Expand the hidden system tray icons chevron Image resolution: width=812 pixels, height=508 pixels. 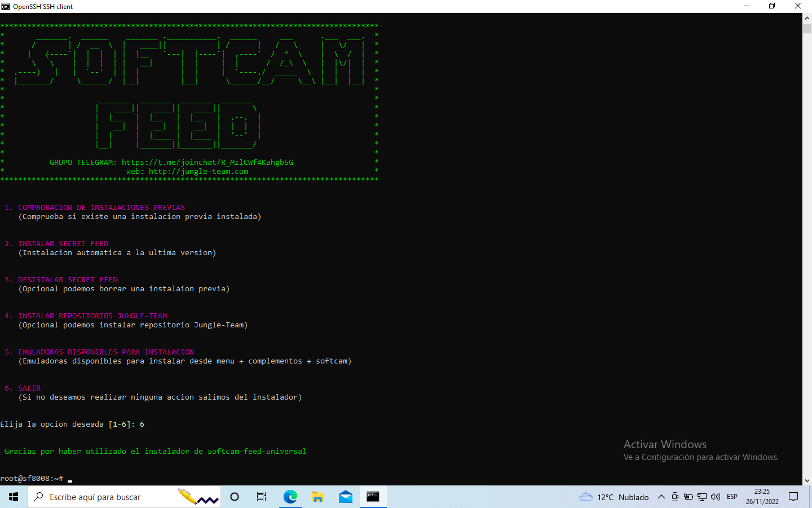point(661,497)
